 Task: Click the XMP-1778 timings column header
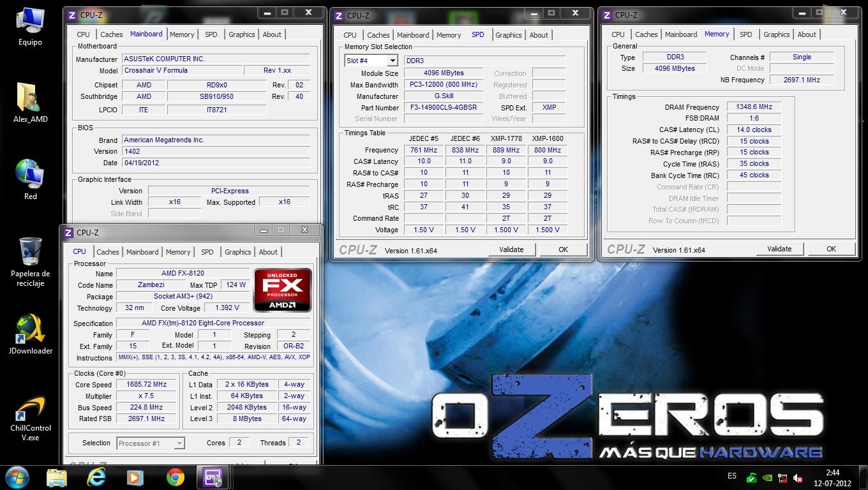click(505, 138)
